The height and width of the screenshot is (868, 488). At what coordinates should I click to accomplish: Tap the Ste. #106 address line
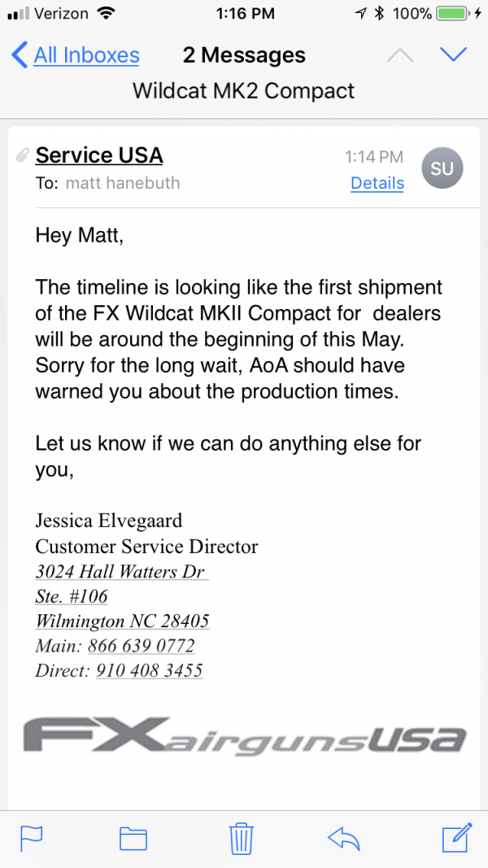point(72,596)
